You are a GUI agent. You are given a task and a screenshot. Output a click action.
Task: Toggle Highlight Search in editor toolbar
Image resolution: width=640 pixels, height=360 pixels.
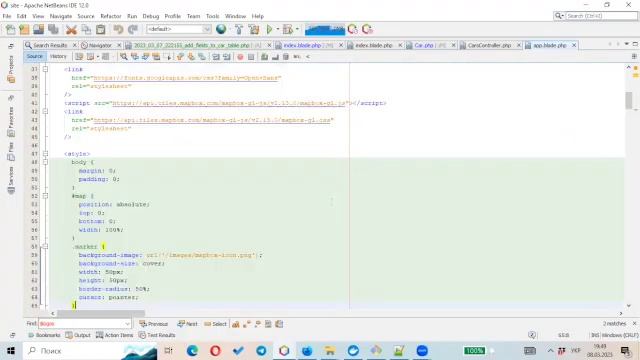[156, 57]
